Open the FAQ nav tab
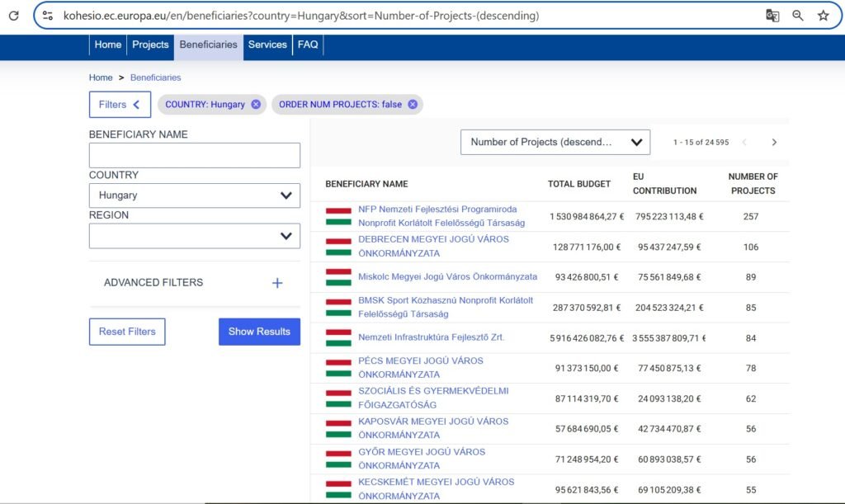Image resolution: width=845 pixels, height=504 pixels. (x=308, y=45)
